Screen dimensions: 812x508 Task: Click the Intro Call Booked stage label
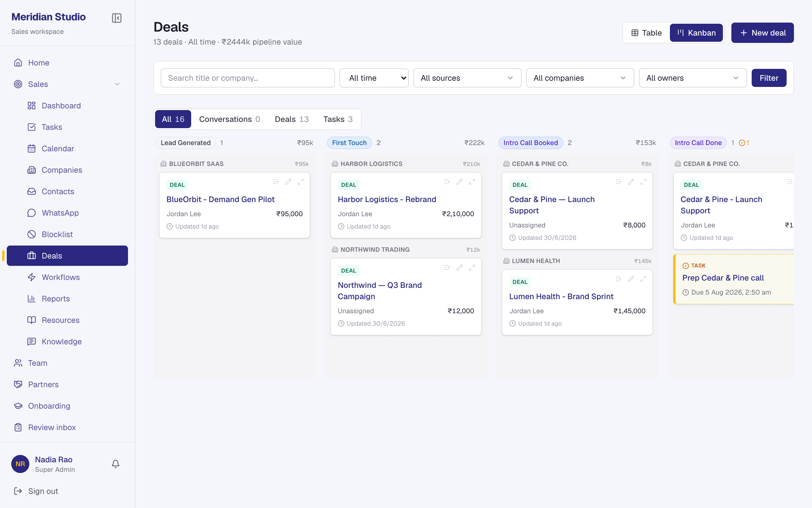[x=531, y=143]
